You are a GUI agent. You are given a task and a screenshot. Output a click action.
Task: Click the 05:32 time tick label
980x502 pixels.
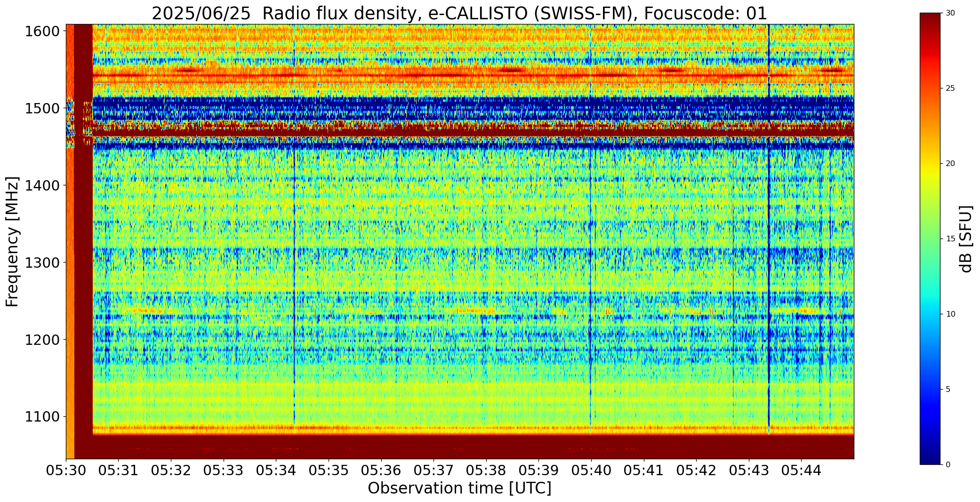pos(171,470)
